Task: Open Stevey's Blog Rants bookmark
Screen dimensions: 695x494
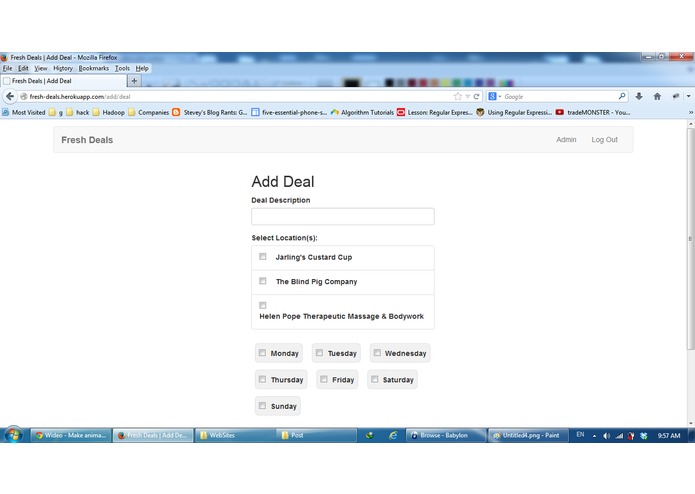Action: point(210,113)
